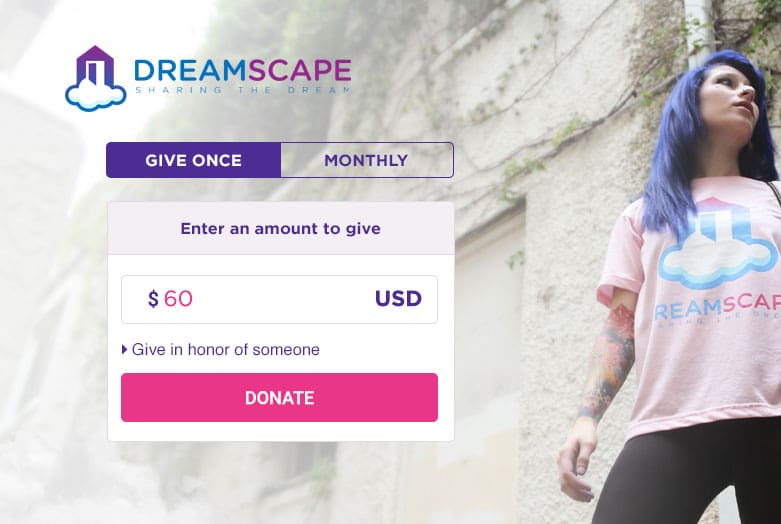Click the Give in honor of someone text
This screenshot has height=524, width=781.
tap(226, 349)
